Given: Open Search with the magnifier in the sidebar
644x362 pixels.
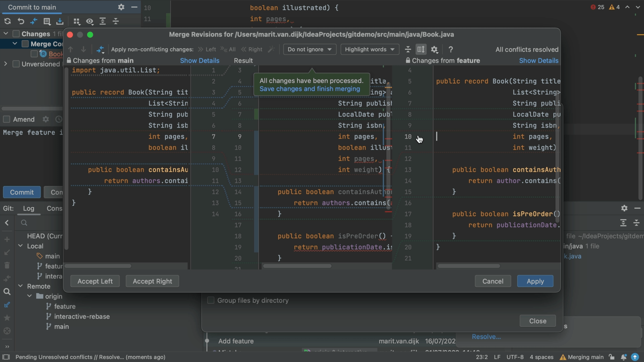Looking at the screenshot, I should point(7,291).
